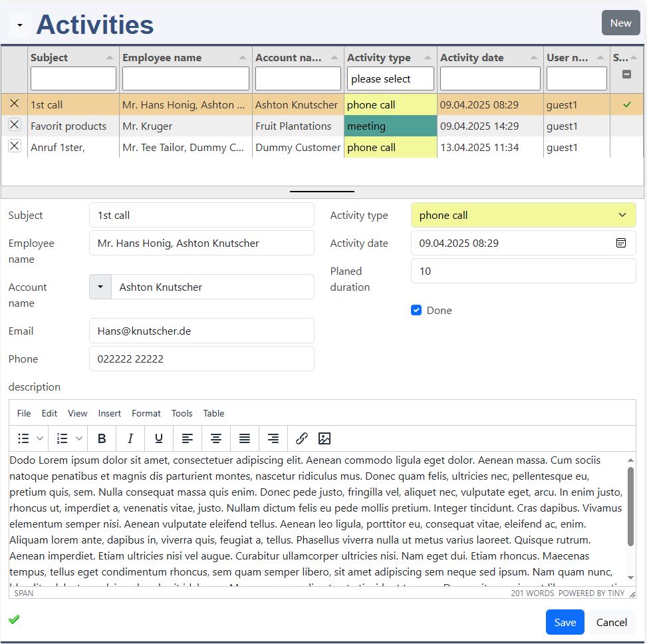The width and height of the screenshot is (647, 644).
Task: Center align text in description editor
Action: click(x=216, y=438)
